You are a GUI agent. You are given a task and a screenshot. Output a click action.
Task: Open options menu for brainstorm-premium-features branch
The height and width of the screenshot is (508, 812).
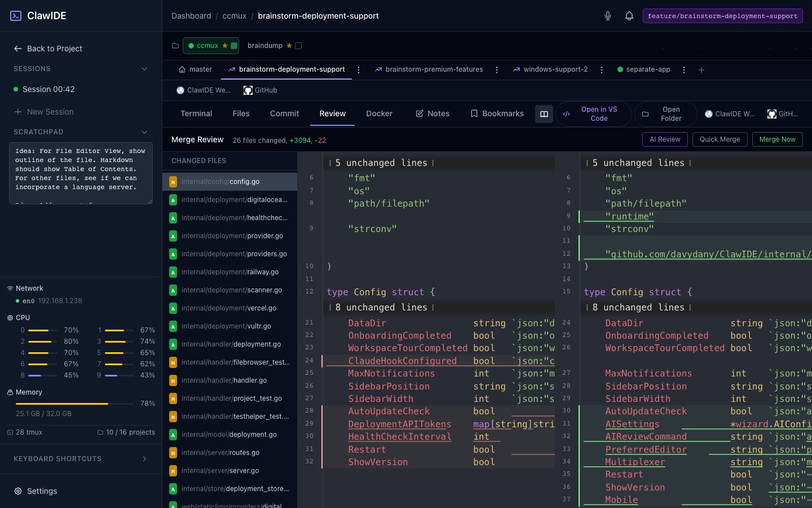(x=497, y=70)
